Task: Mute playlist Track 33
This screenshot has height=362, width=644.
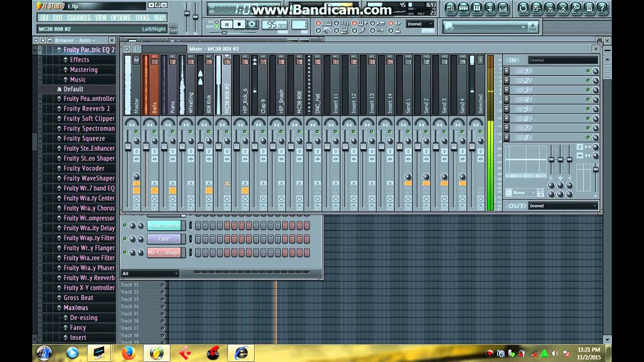Action: [x=163, y=299]
